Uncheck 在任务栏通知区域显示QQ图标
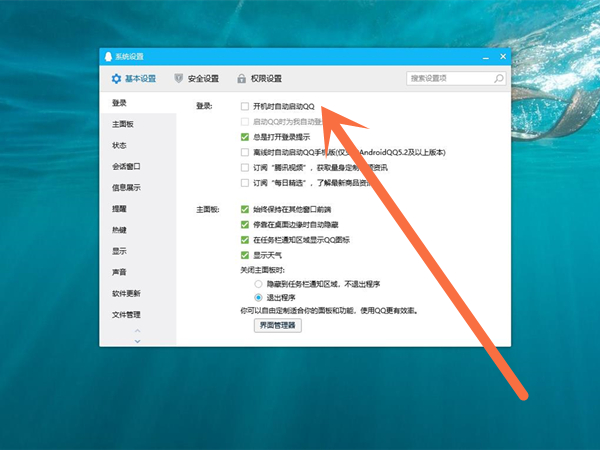The image size is (600, 450). click(245, 240)
